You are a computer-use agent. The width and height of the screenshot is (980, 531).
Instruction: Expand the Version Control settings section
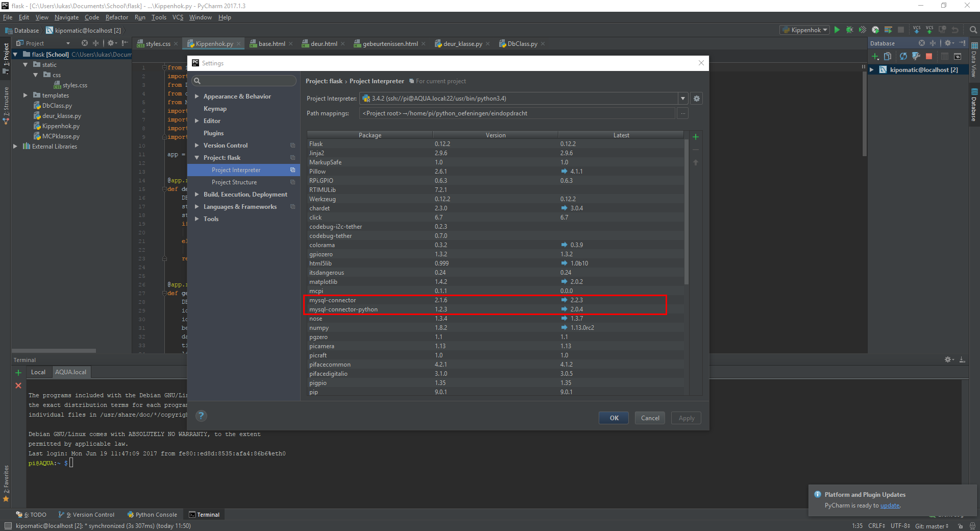click(197, 146)
